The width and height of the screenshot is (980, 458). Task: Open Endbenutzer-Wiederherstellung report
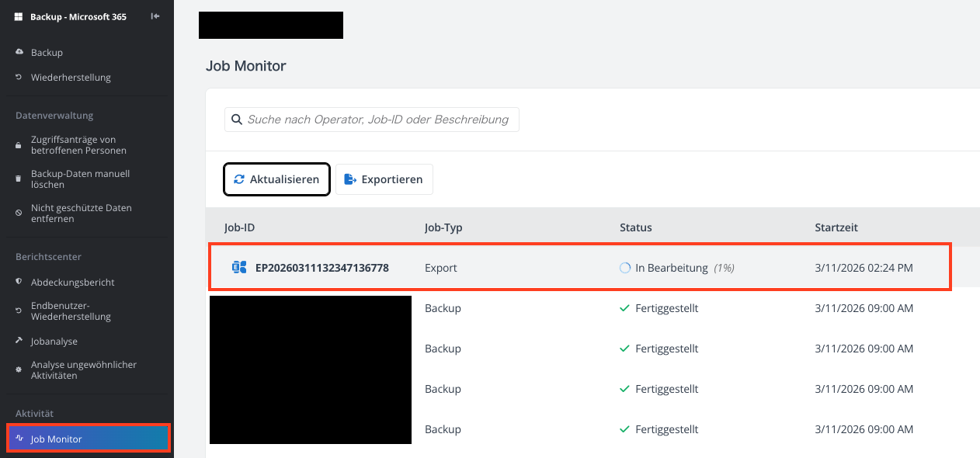(71, 311)
